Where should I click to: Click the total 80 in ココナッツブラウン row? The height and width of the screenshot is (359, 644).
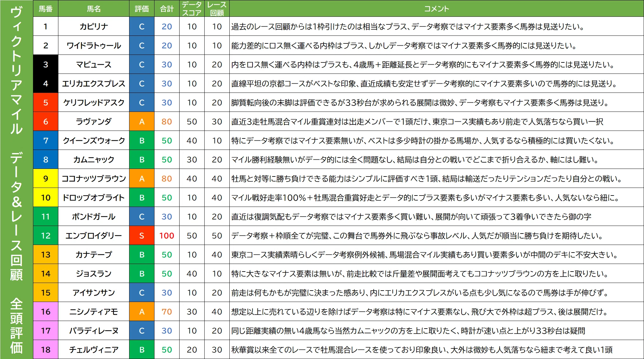167,178
